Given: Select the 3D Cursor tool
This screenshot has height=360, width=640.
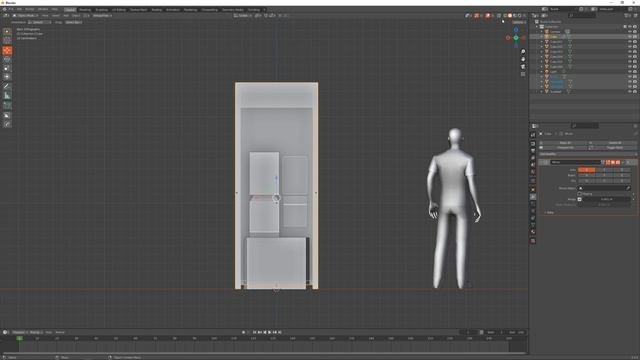Looking at the screenshot, I should tap(7, 40).
